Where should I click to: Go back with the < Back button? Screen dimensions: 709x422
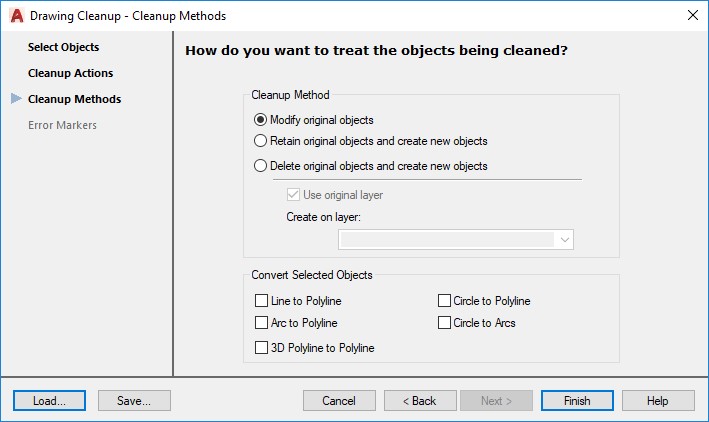tap(420, 401)
